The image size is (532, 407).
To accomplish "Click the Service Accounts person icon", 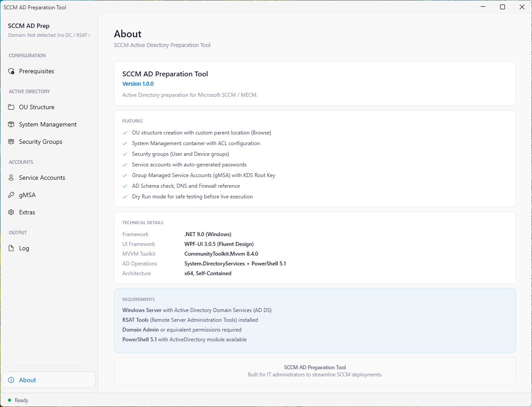I will coord(11,178).
